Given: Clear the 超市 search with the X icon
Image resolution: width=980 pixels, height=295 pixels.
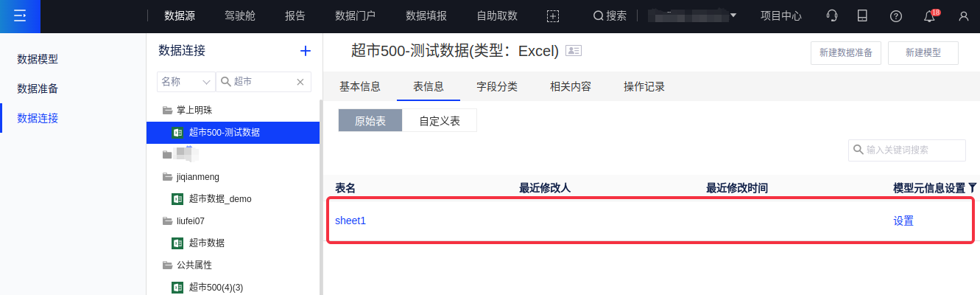Looking at the screenshot, I should coord(300,82).
